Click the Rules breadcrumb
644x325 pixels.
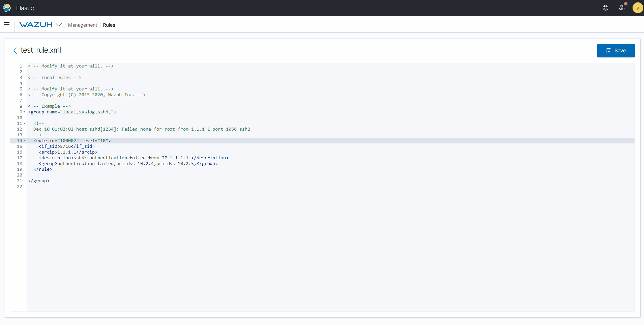pyautogui.click(x=109, y=25)
